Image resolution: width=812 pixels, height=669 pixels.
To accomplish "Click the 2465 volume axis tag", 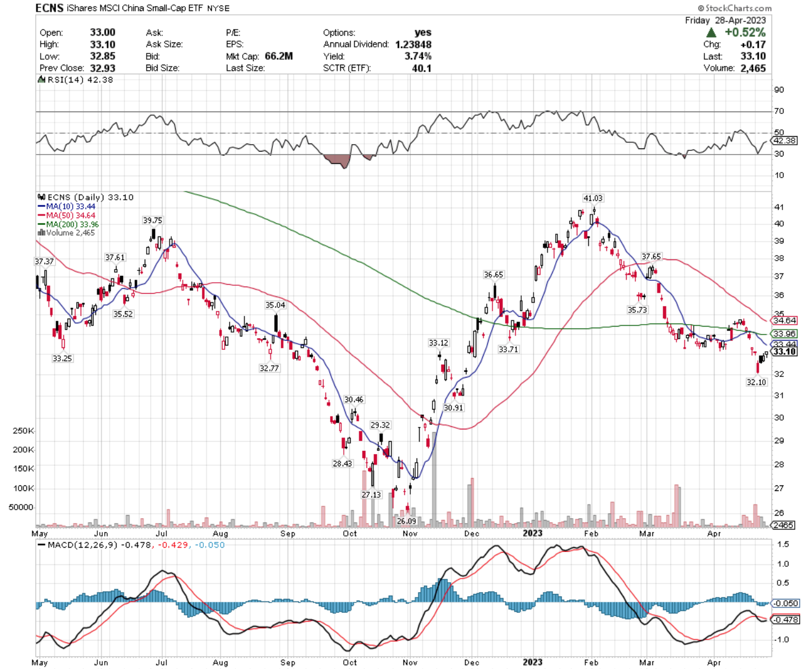I will pyautogui.click(x=783, y=525).
